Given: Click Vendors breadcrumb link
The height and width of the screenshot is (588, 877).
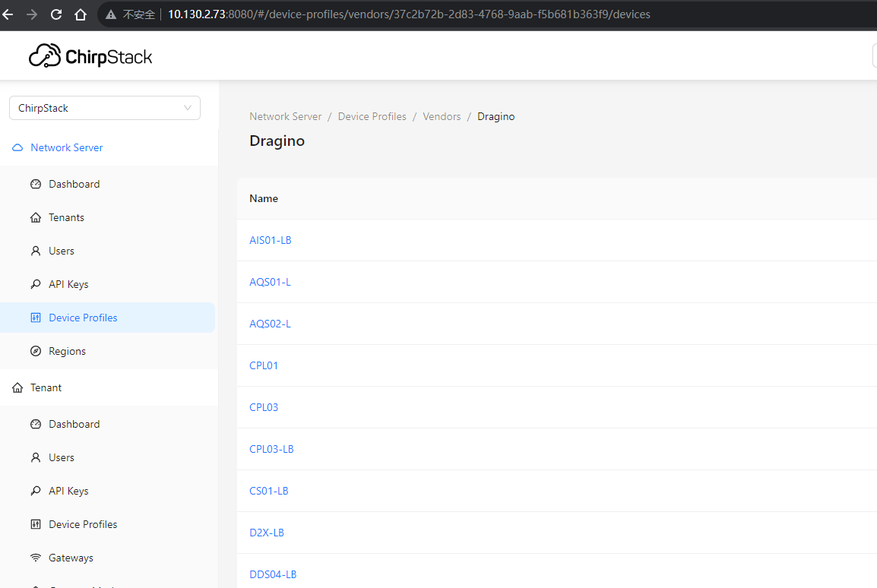Looking at the screenshot, I should 442,116.
